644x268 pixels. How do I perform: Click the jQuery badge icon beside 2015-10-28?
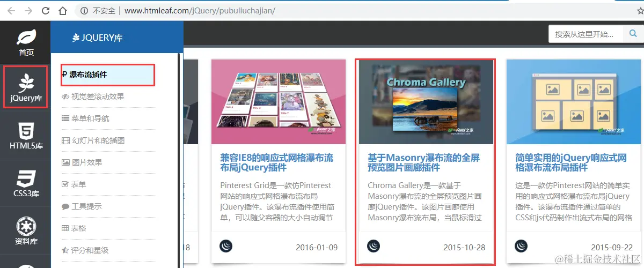[374, 246]
